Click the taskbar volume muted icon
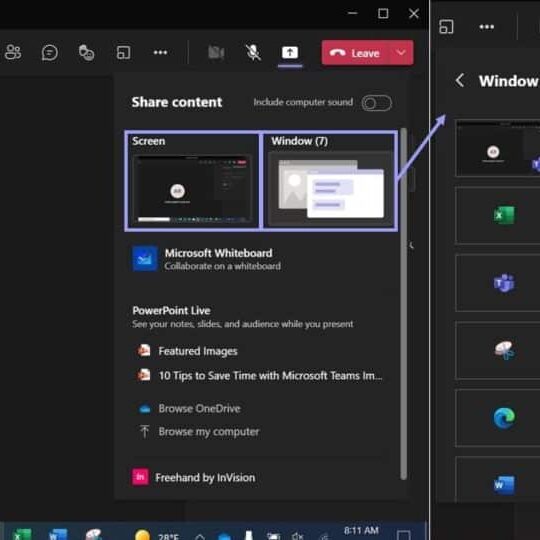The image size is (540, 540). [297, 536]
